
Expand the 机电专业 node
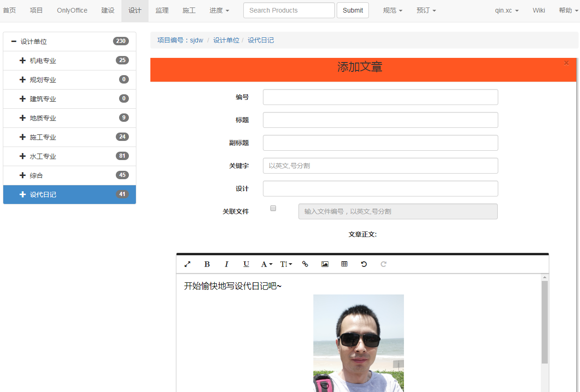pyautogui.click(x=22, y=61)
